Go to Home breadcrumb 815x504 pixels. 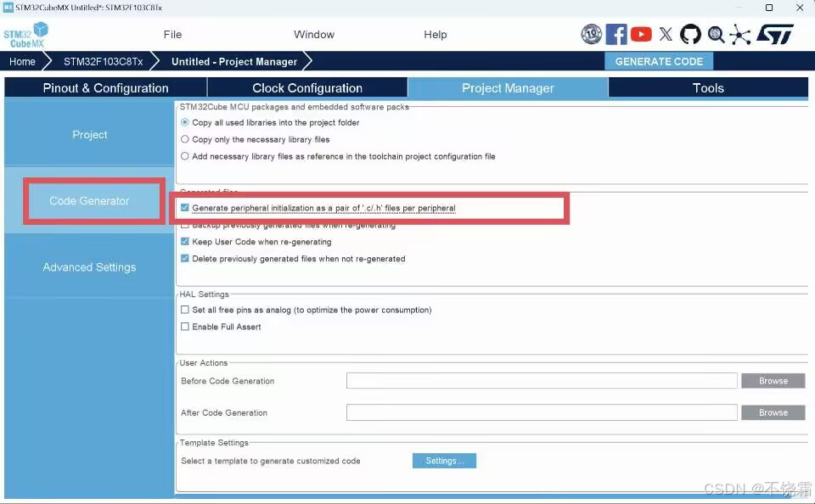point(22,61)
